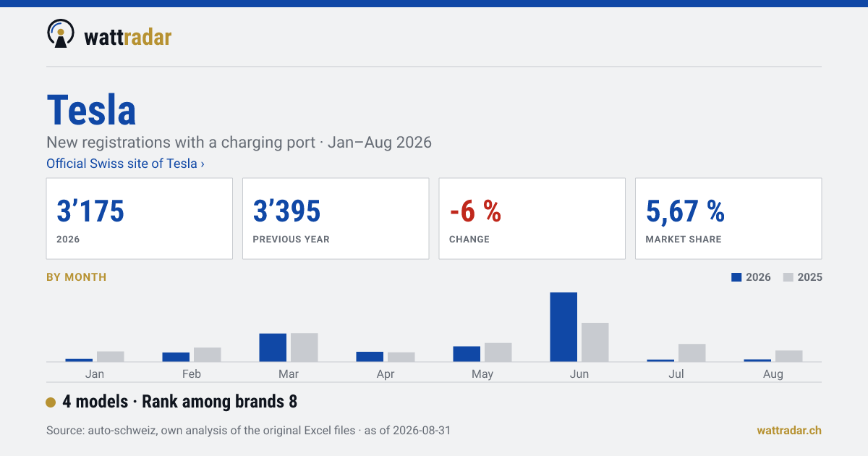Click the blue May 2026 bar
The width and height of the screenshot is (868, 456).
[467, 354]
